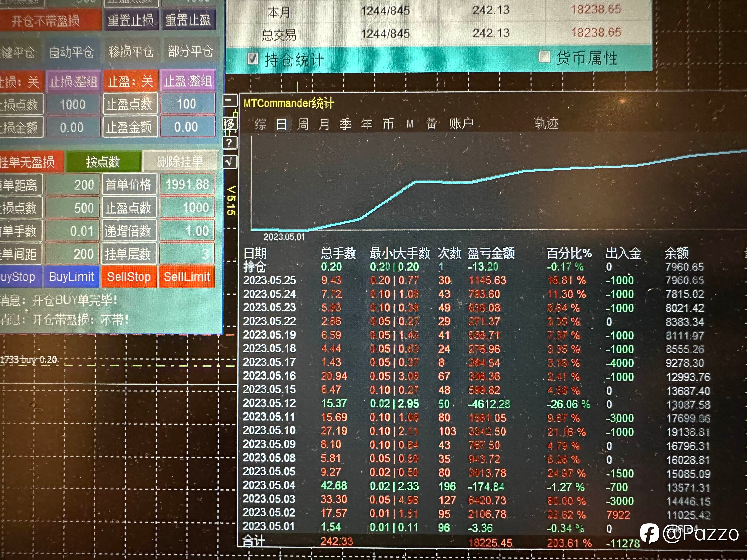Select the 币 currency tab

click(388, 124)
